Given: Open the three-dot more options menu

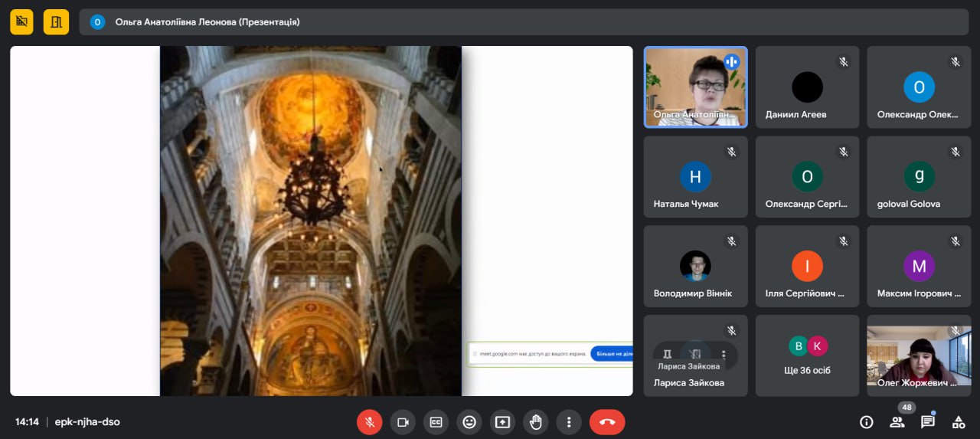Looking at the screenshot, I should point(569,422).
